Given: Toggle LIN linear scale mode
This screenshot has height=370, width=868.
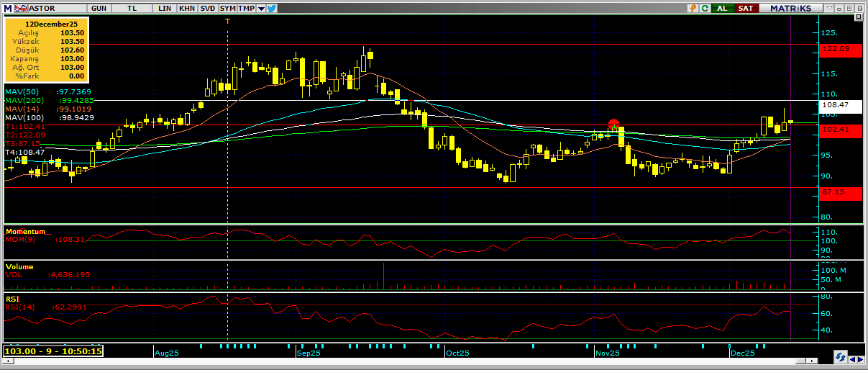Looking at the screenshot, I should (x=165, y=8).
